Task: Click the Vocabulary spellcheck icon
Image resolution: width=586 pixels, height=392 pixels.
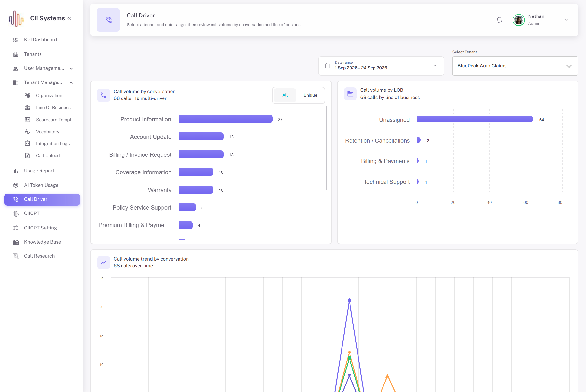Action: point(27,132)
